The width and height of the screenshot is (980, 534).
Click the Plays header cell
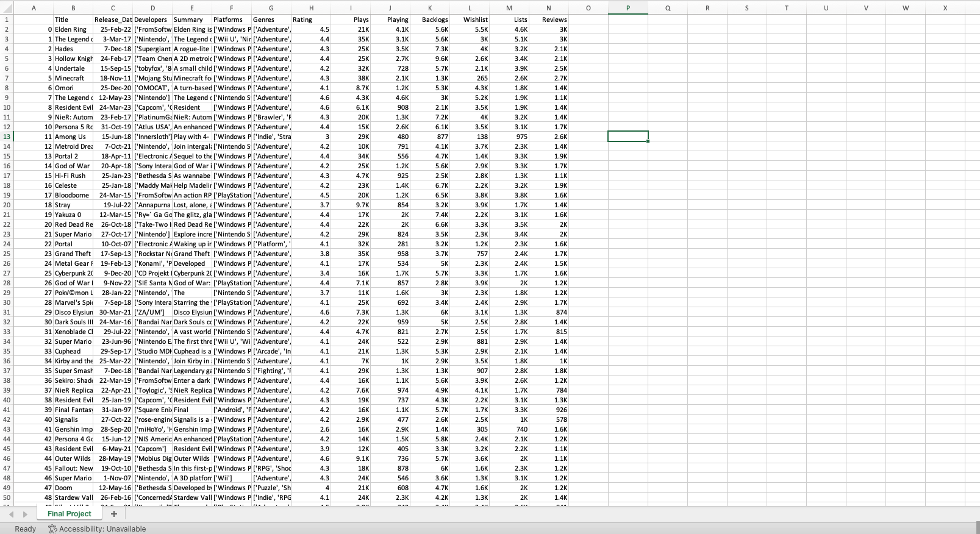351,20
